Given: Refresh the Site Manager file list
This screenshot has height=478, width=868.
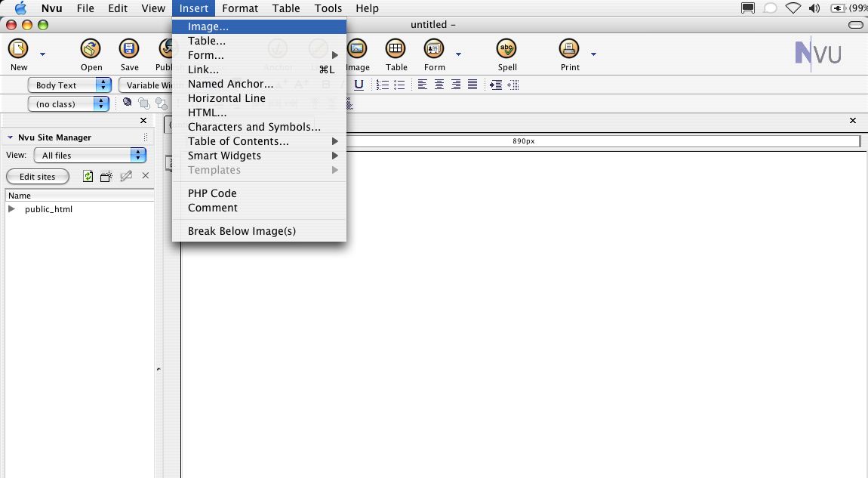Looking at the screenshot, I should tap(88, 177).
